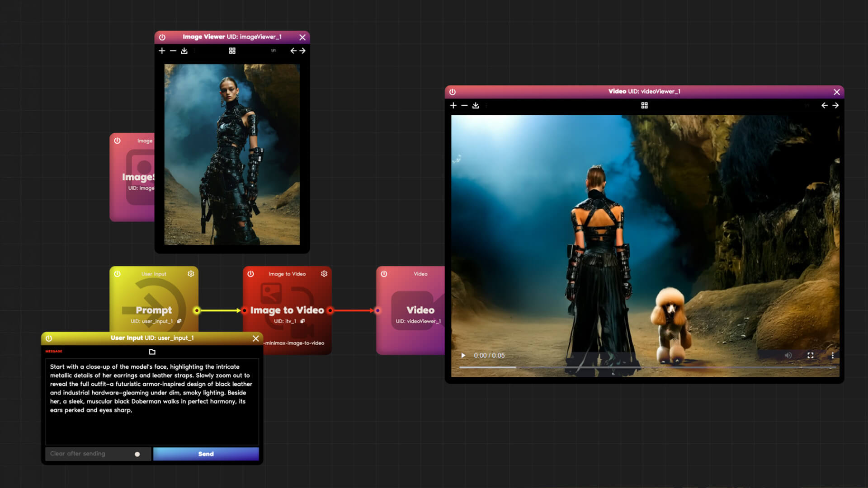Click the Send button
The image size is (868, 488).
(x=206, y=454)
